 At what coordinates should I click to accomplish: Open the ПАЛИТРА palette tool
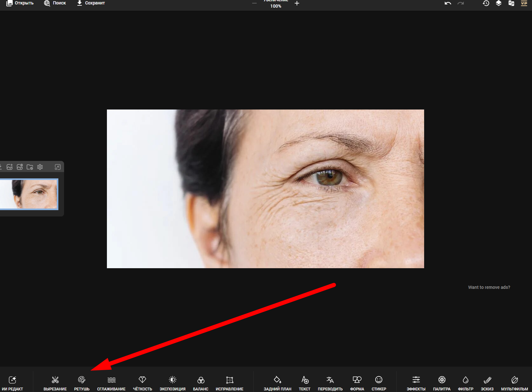pyautogui.click(x=442, y=383)
